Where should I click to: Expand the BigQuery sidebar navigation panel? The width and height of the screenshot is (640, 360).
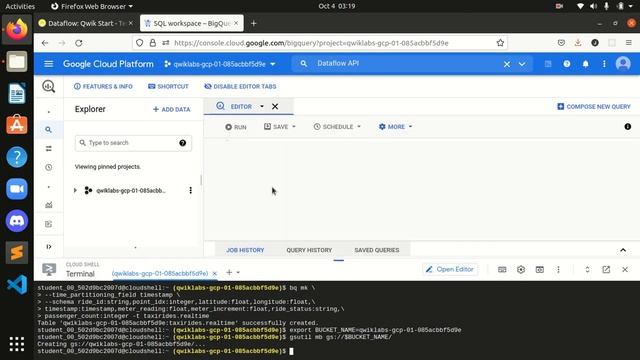coord(49,247)
